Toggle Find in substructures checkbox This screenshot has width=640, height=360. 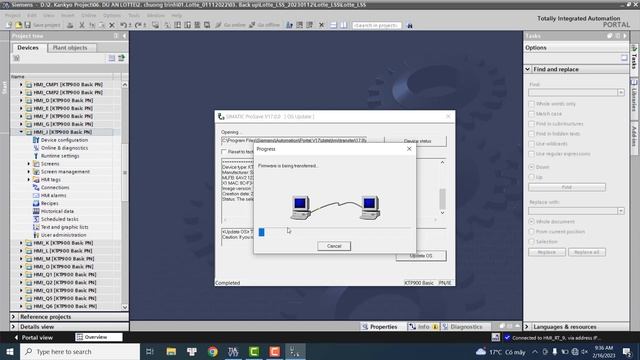[x=531, y=124]
